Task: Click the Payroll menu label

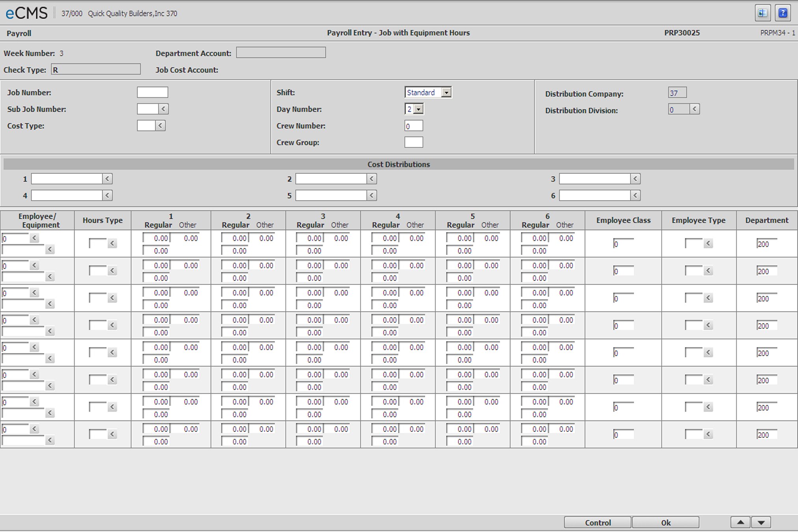Action: 19,33
